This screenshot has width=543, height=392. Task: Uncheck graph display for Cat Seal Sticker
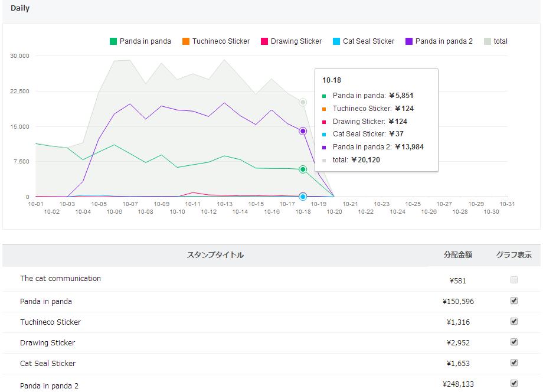click(514, 362)
